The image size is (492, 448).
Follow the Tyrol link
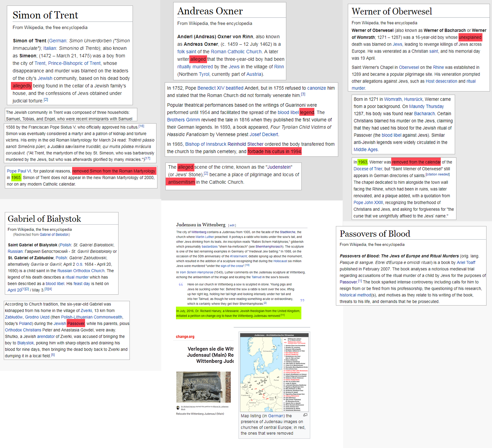[x=204, y=74]
